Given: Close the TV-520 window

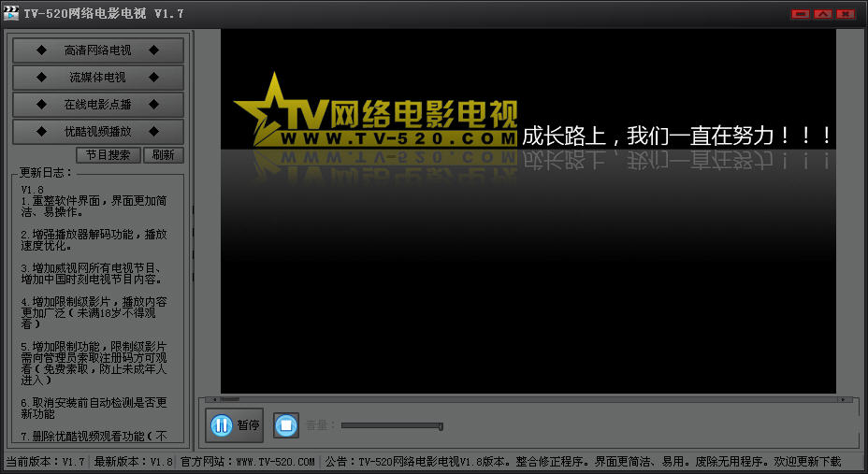Looking at the screenshot, I should (846, 14).
